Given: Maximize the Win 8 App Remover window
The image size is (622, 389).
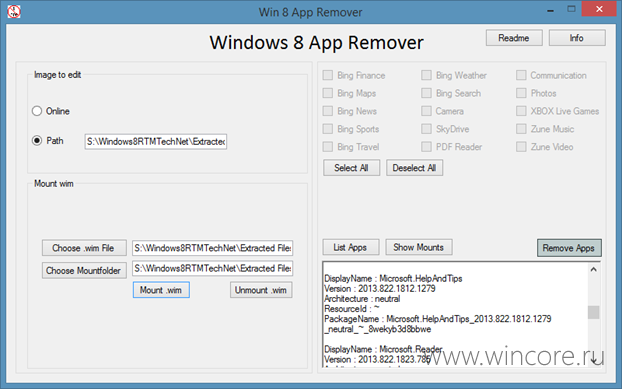Looking at the screenshot, I should 571,10.
